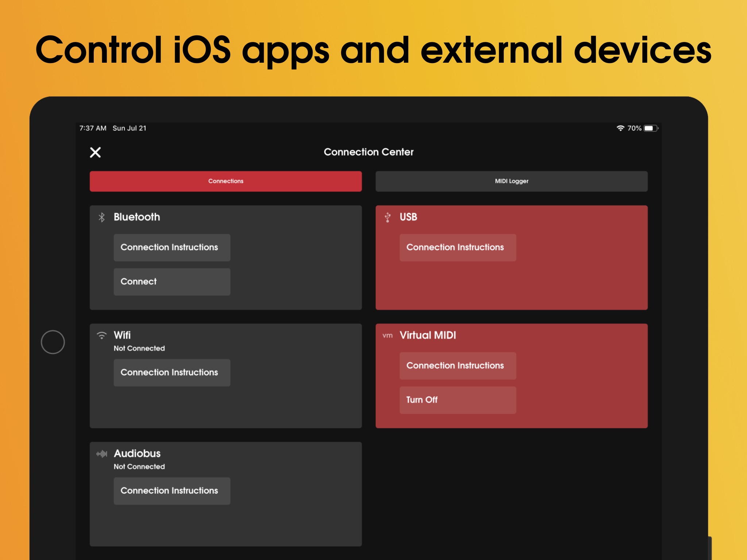Open the MIDI Logger tab
The width and height of the screenshot is (747, 560).
[511, 181]
